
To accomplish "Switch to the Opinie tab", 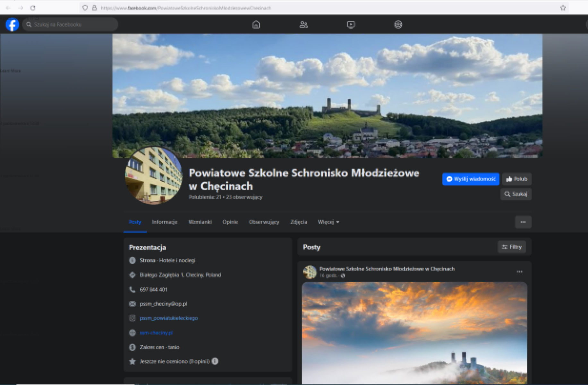I will click(230, 222).
